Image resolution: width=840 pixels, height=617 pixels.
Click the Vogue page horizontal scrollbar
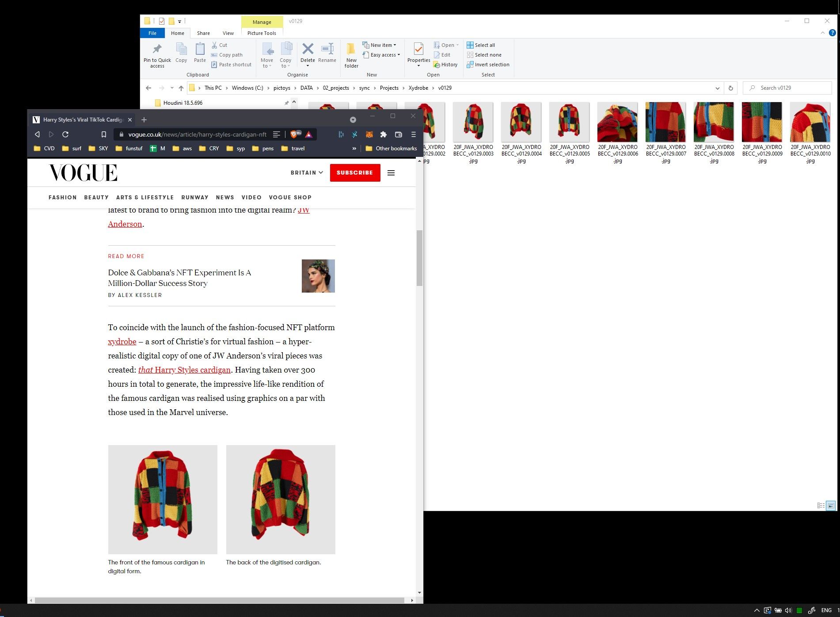pos(220,600)
